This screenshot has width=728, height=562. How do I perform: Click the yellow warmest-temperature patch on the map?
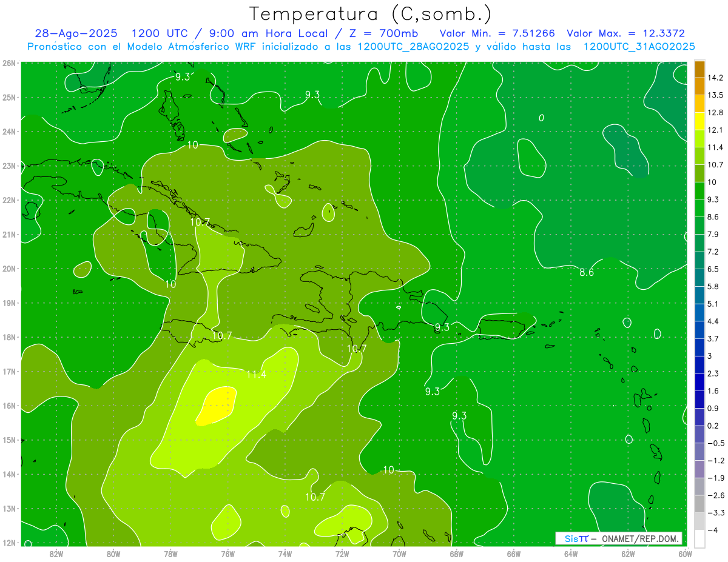(x=217, y=405)
